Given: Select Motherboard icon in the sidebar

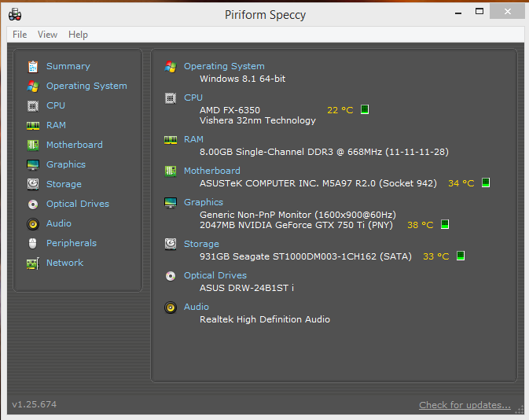Looking at the screenshot, I should tap(33, 146).
